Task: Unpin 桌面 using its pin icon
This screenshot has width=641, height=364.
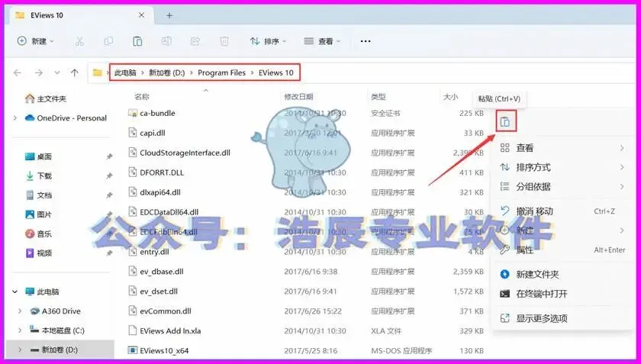Action: click(x=109, y=156)
